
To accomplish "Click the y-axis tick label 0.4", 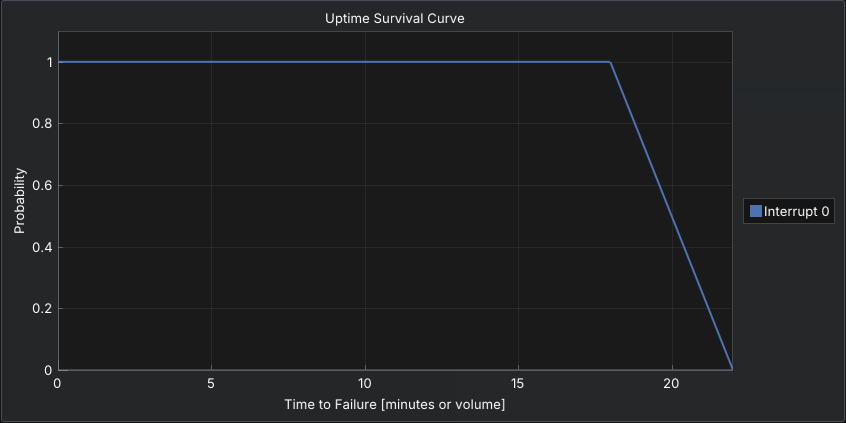I will pos(41,247).
